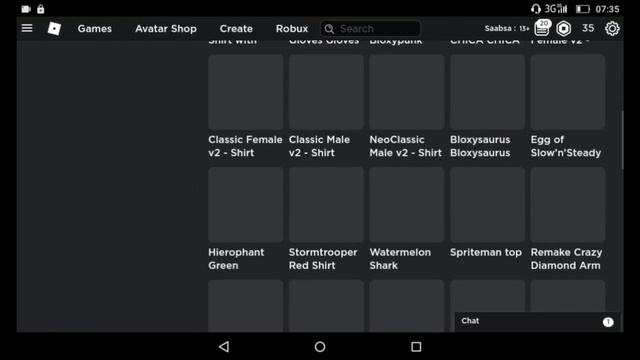
Task: Click the 'Hierophant Green' label
Action: coord(236,259)
